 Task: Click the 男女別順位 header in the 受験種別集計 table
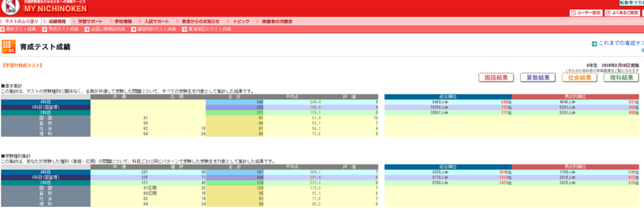[575, 166]
